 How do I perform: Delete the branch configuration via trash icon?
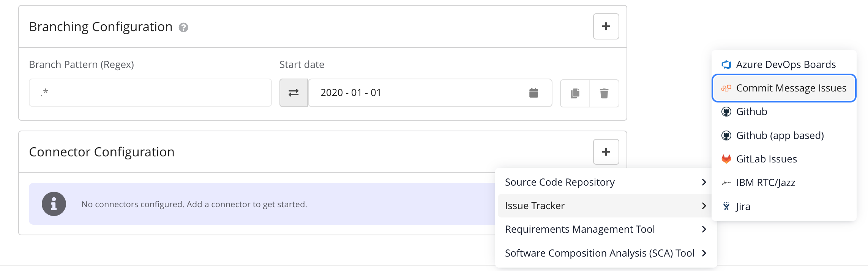[604, 93]
